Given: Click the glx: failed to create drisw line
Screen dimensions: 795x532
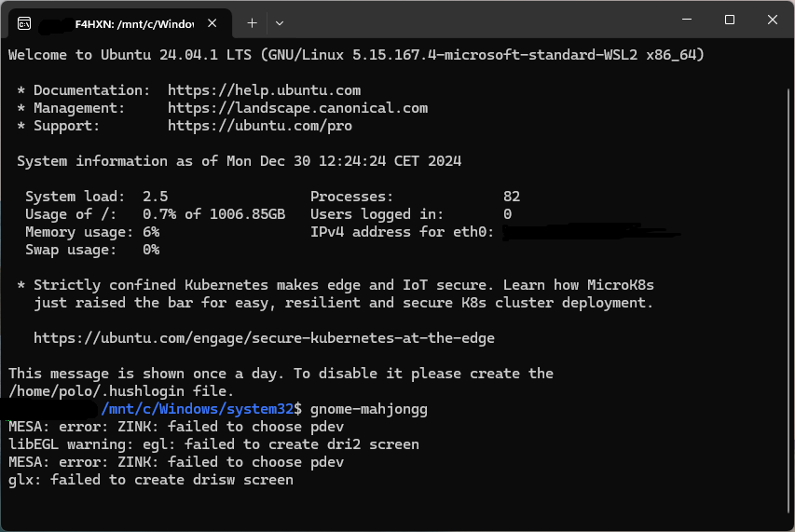Looking at the screenshot, I should click(x=151, y=480).
